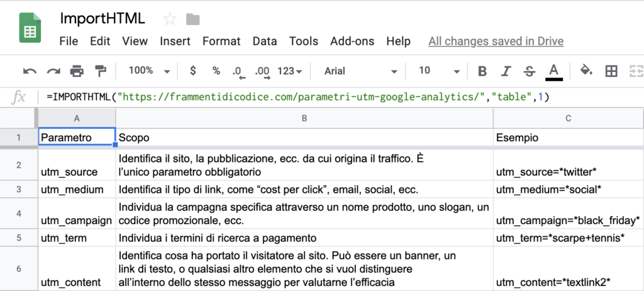
Task: Open the fill color picker
Action: point(586,71)
